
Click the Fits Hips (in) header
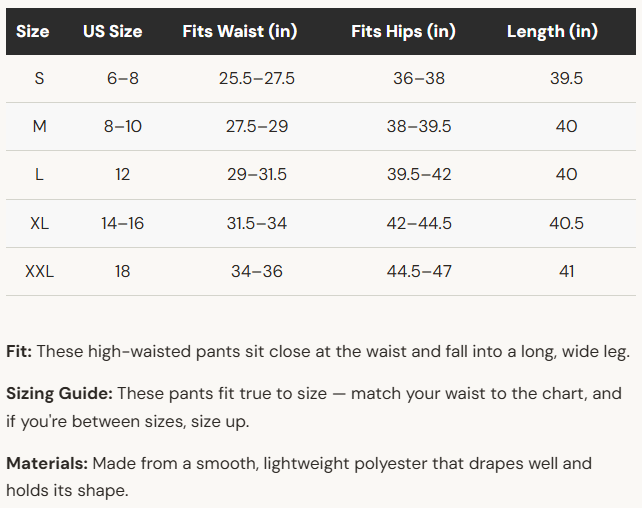click(x=403, y=32)
